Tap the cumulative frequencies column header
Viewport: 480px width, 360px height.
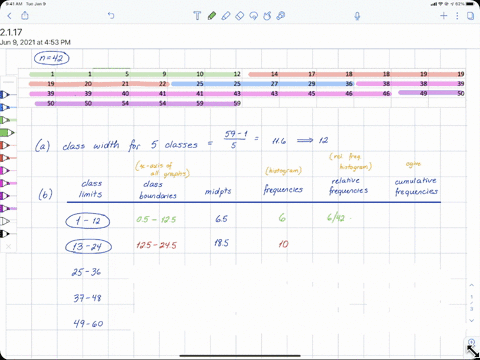coord(416,186)
